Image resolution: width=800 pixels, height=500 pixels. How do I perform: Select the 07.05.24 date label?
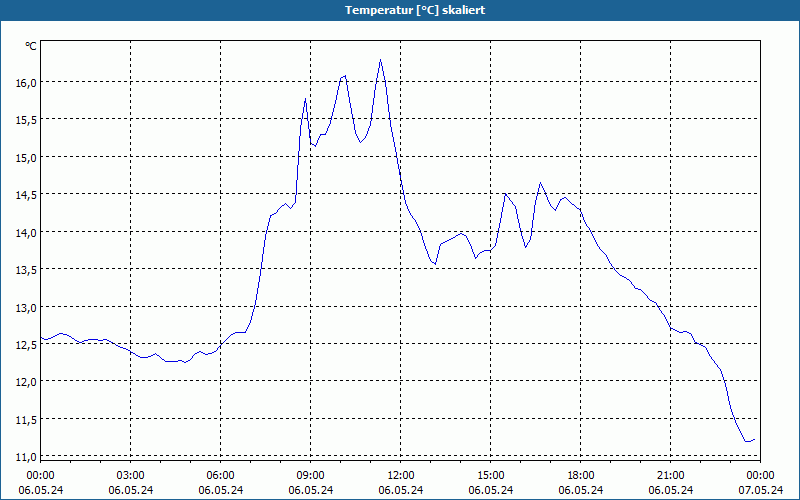[x=760, y=490]
